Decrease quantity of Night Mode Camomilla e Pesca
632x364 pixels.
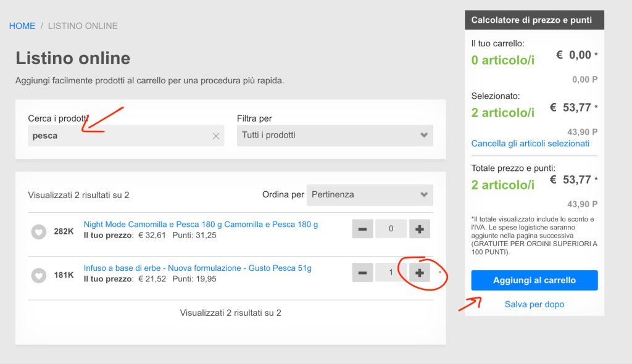click(362, 229)
